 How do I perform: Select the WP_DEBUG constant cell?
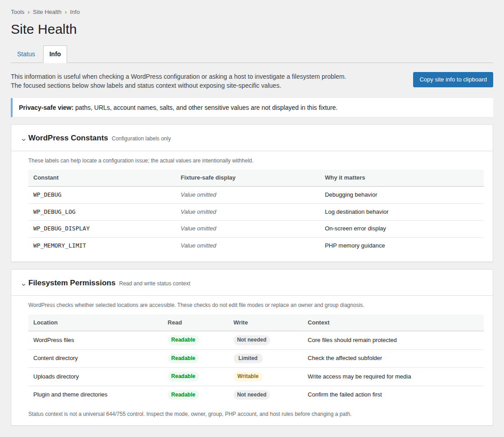(x=47, y=195)
